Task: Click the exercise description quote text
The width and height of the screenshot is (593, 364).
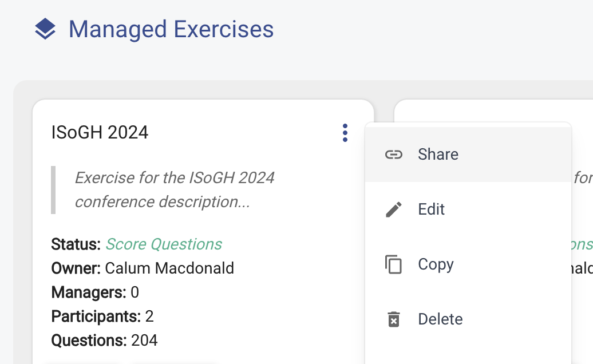Action: pyautogui.click(x=175, y=190)
